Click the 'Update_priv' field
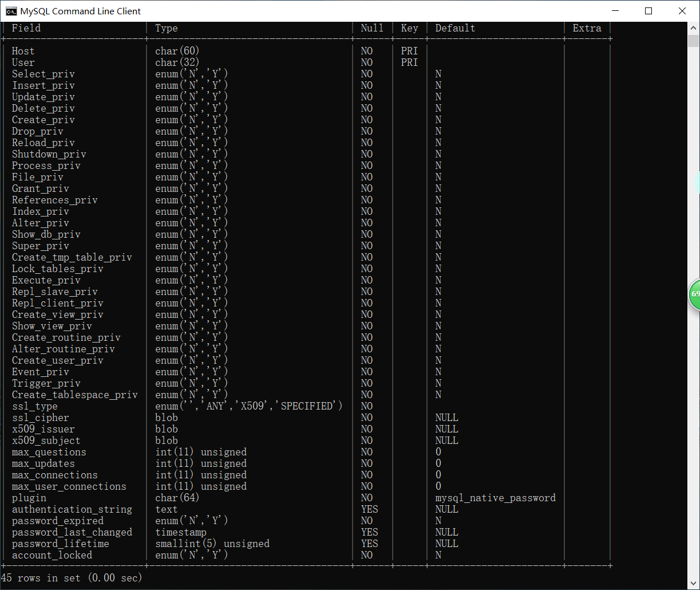Image resolution: width=700 pixels, height=590 pixels. point(43,97)
